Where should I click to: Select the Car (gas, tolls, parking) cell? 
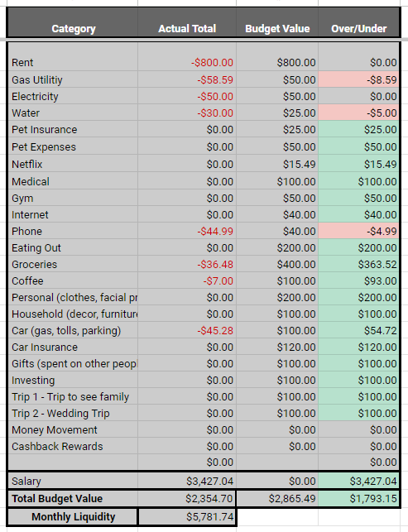point(73,330)
